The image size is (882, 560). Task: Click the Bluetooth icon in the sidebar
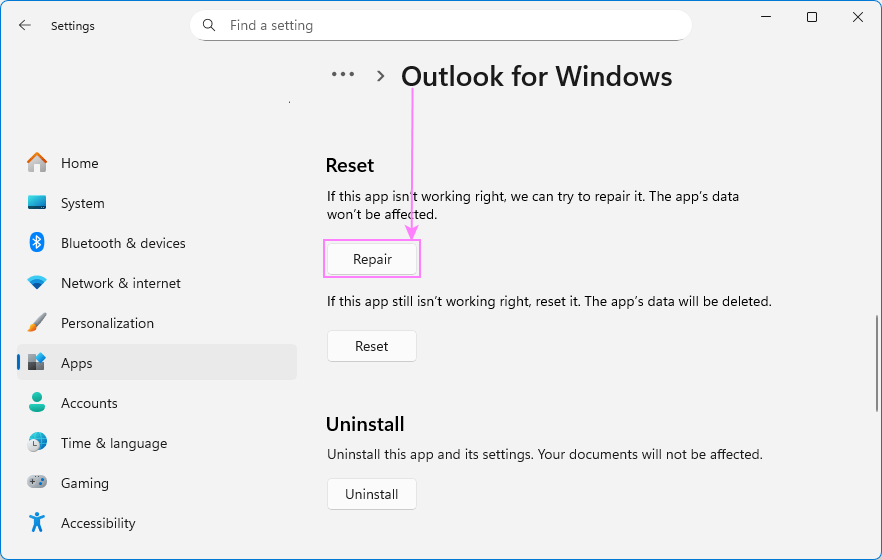coord(37,242)
